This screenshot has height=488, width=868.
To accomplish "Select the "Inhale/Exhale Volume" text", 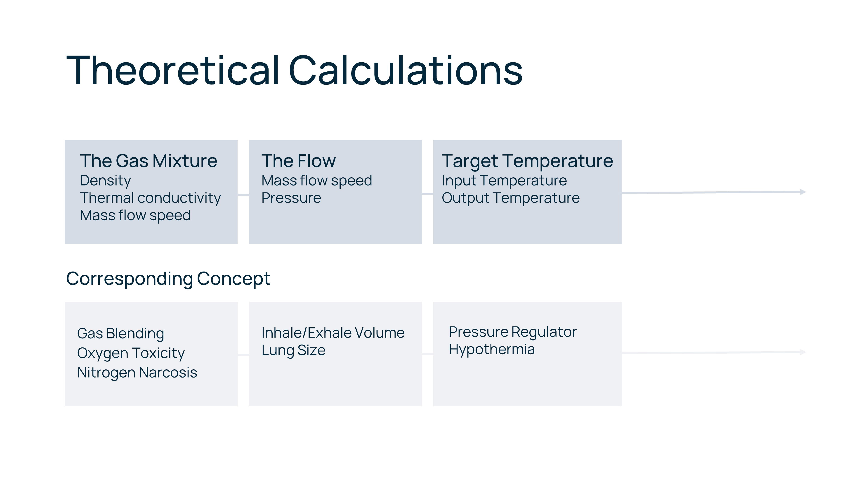I will coord(333,333).
